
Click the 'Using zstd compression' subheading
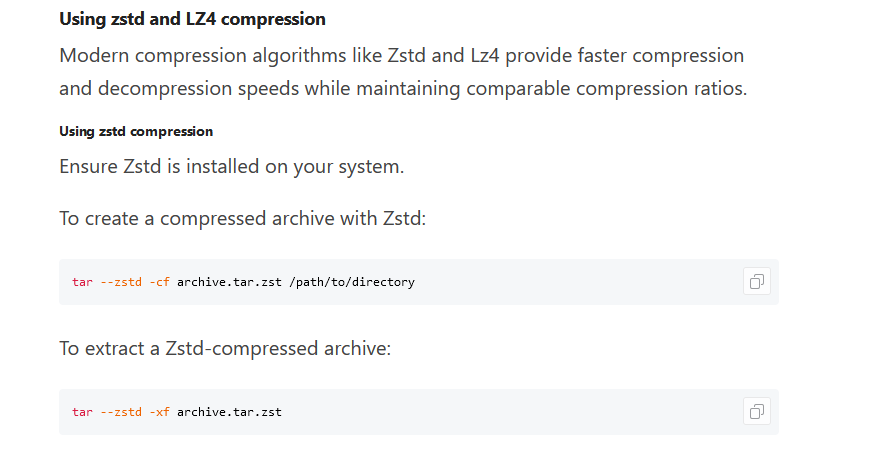136,131
